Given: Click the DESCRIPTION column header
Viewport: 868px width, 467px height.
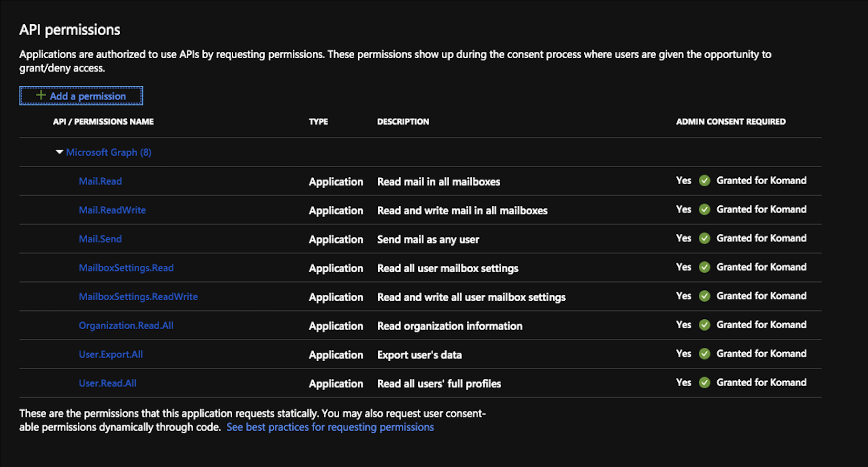Looking at the screenshot, I should coord(403,122).
